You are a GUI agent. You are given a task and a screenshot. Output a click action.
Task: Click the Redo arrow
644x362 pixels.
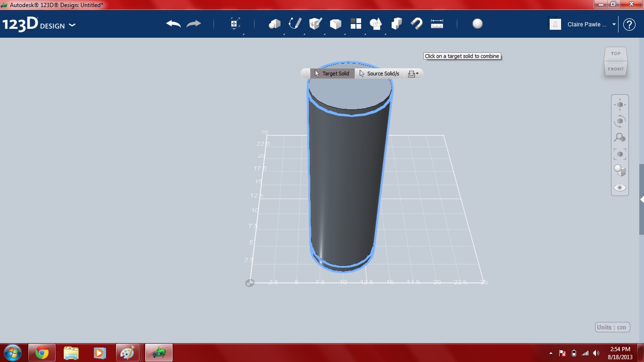pyautogui.click(x=194, y=24)
